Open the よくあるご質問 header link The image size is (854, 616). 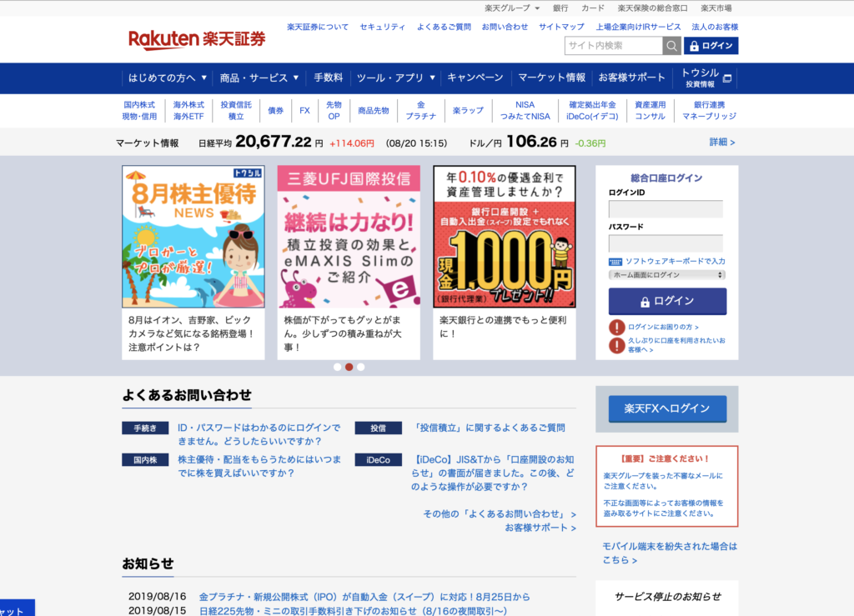coord(444,27)
